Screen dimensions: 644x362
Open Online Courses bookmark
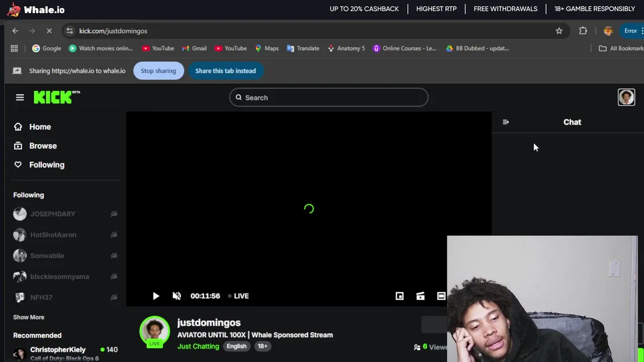[405, 48]
